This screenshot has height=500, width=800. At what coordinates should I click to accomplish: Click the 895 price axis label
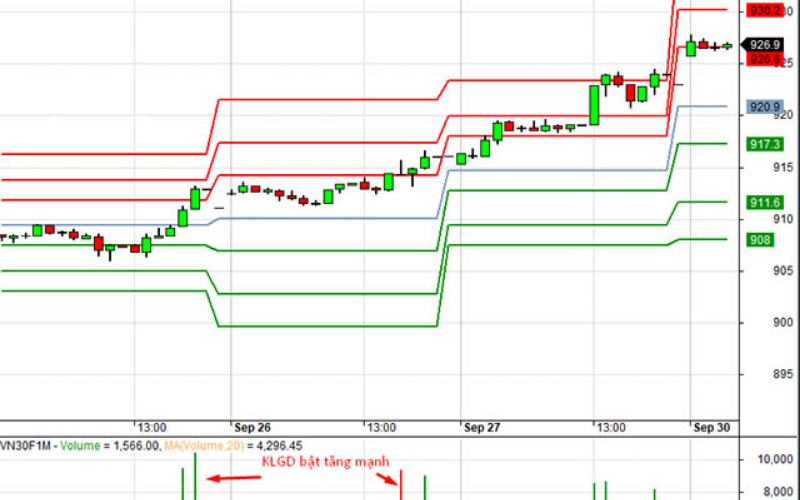(784, 374)
